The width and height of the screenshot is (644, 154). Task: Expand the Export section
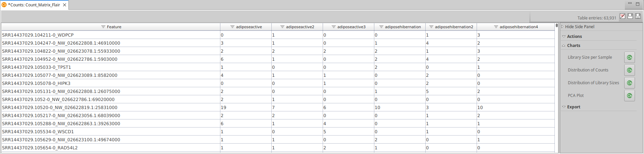(564, 107)
